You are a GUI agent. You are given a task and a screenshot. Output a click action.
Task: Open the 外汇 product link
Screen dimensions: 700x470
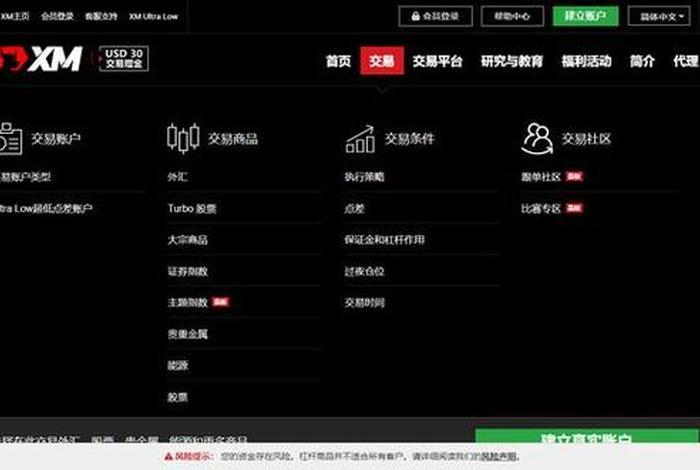coord(178,177)
